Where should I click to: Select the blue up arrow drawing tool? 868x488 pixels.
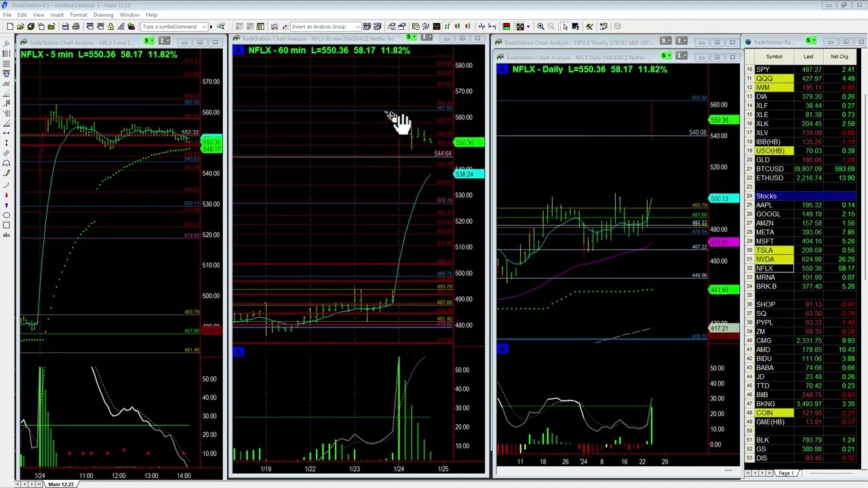point(6,205)
